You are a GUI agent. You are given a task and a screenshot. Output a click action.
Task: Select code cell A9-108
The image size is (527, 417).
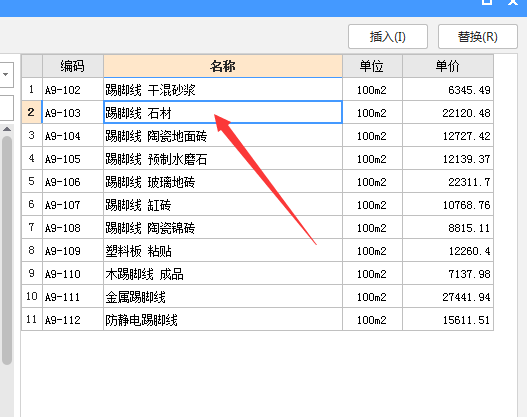tap(73, 228)
